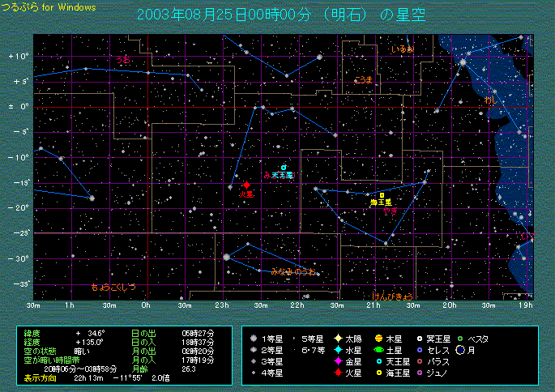555x392 pixels.
Task: Select the green ベスタ Vesta legend icon
Action: [x=460, y=338]
